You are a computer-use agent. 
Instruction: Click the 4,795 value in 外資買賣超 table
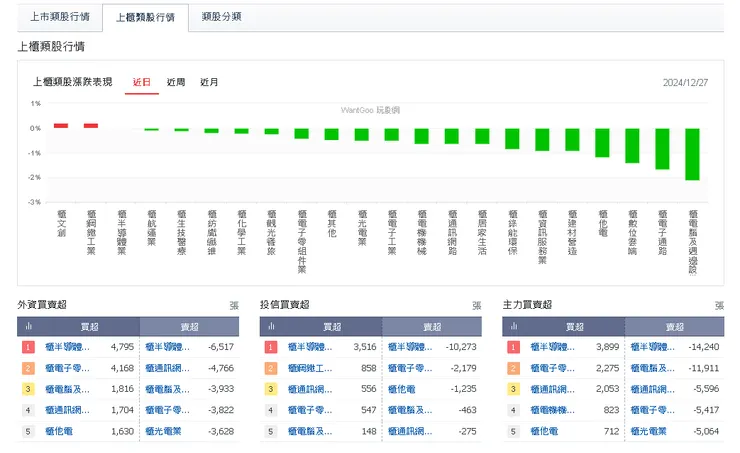[122, 347]
